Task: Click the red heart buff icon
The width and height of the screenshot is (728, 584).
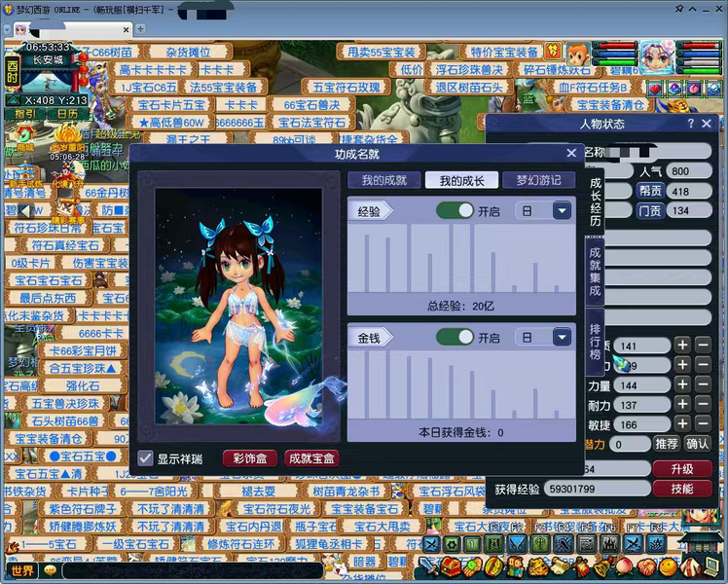Action: tap(655, 89)
